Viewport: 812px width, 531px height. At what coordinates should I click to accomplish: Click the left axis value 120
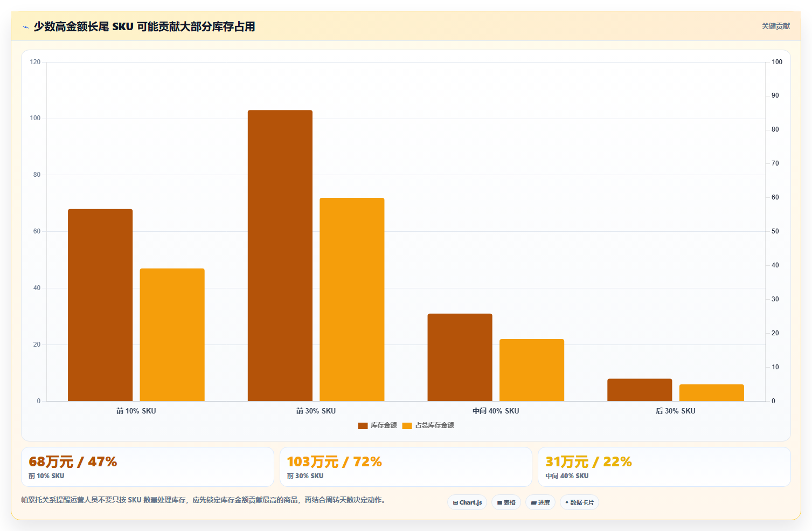coord(35,62)
